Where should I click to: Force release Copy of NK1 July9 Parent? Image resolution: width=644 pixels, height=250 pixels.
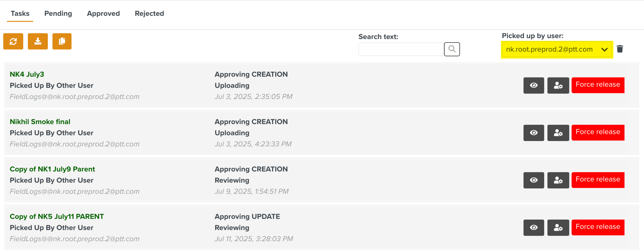pyautogui.click(x=598, y=180)
